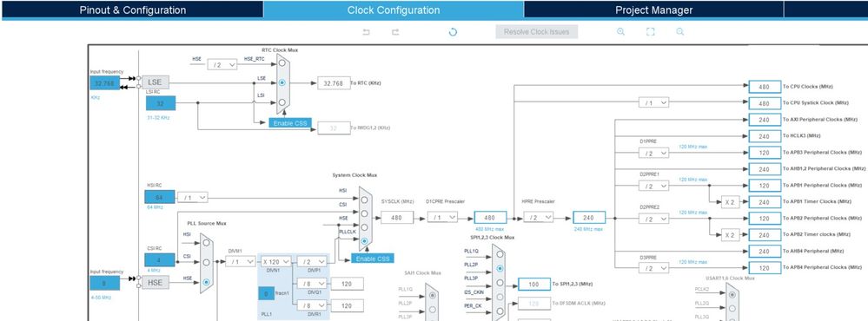Open the D2PPRE2 /2 dropdown

[653, 219]
